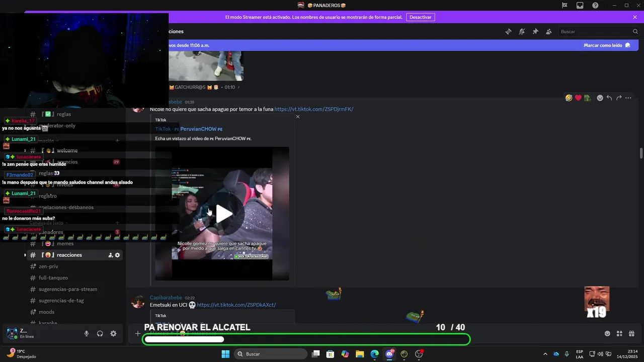The width and height of the screenshot is (644, 362).
Task: Open the zen-priv channel
Action: click(x=75, y=266)
